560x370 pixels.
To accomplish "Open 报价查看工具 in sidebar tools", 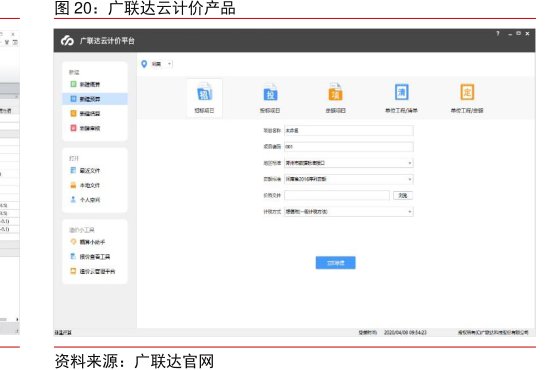I will click(95, 257).
